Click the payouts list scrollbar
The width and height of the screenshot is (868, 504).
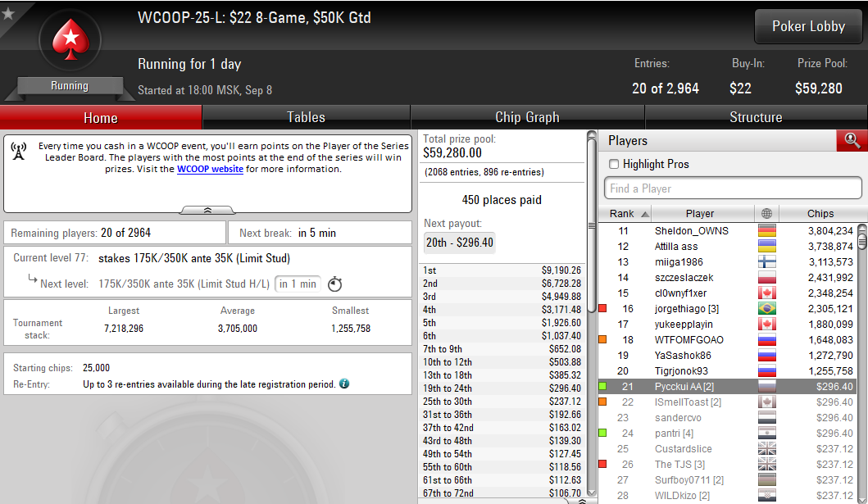pos(591,314)
